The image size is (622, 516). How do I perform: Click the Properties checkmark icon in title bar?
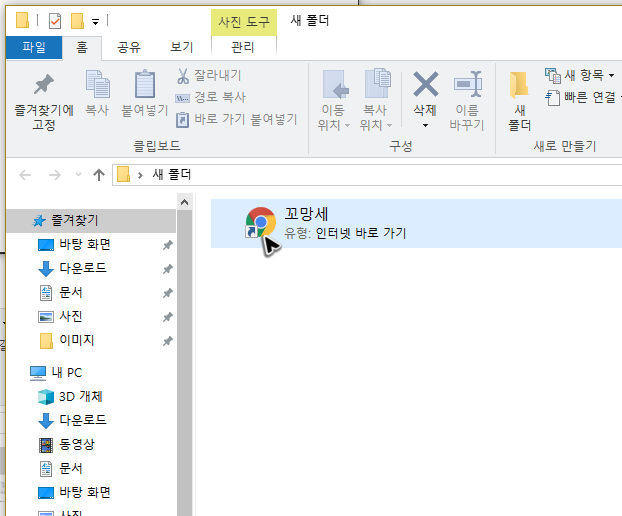pyautogui.click(x=55, y=21)
